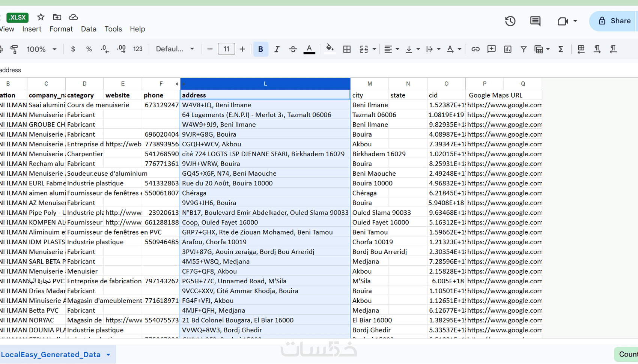Screen dimensions: 638x364
Task: Toggle italic formatting
Action: [277, 49]
